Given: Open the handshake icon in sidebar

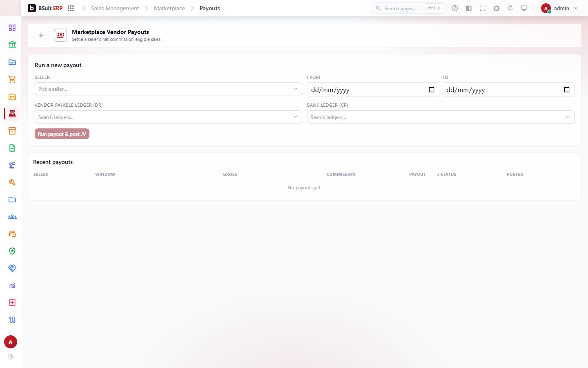Looking at the screenshot, I should [12, 268].
